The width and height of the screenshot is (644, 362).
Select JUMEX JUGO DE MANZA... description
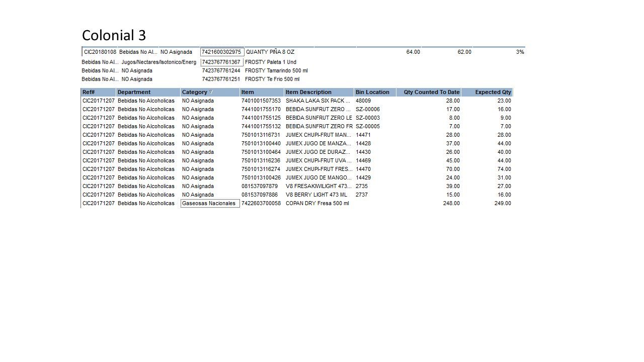(318, 143)
